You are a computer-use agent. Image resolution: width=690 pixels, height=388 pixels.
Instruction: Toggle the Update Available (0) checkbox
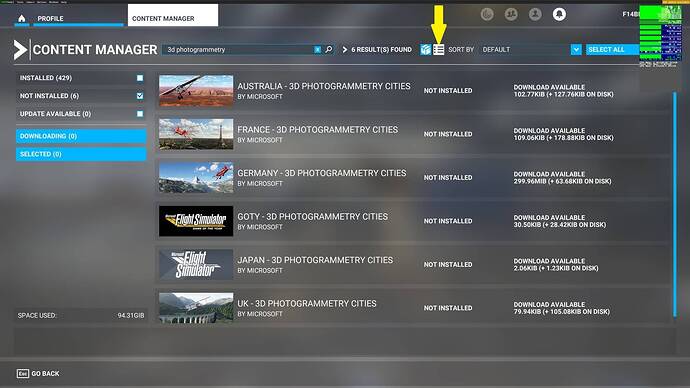140,114
